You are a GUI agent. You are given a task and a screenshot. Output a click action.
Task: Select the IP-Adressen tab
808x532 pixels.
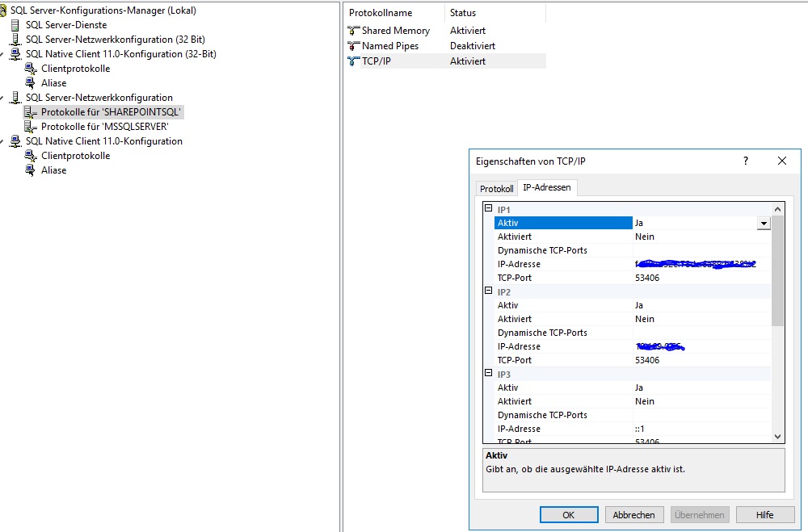tap(547, 187)
